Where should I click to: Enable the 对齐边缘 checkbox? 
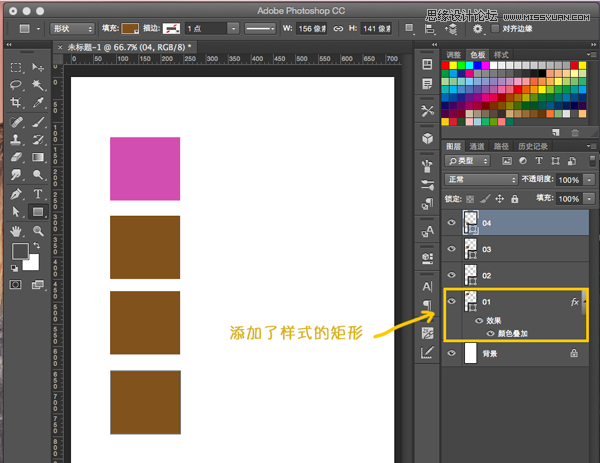tap(495, 29)
